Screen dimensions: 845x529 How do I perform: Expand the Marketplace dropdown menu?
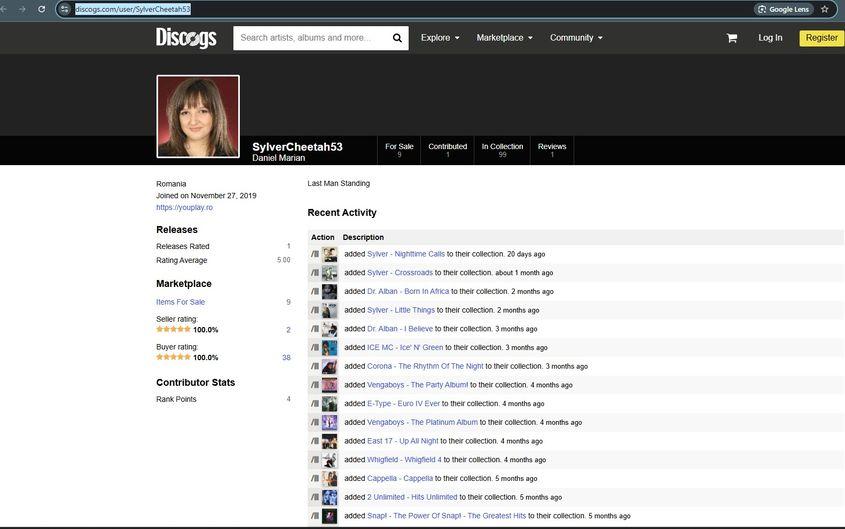pyautogui.click(x=504, y=38)
